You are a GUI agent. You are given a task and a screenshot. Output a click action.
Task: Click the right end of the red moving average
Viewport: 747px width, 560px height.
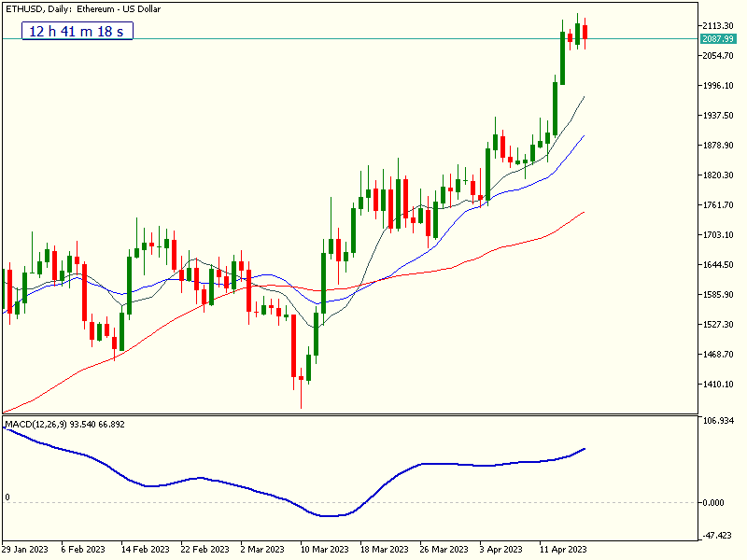pos(584,212)
